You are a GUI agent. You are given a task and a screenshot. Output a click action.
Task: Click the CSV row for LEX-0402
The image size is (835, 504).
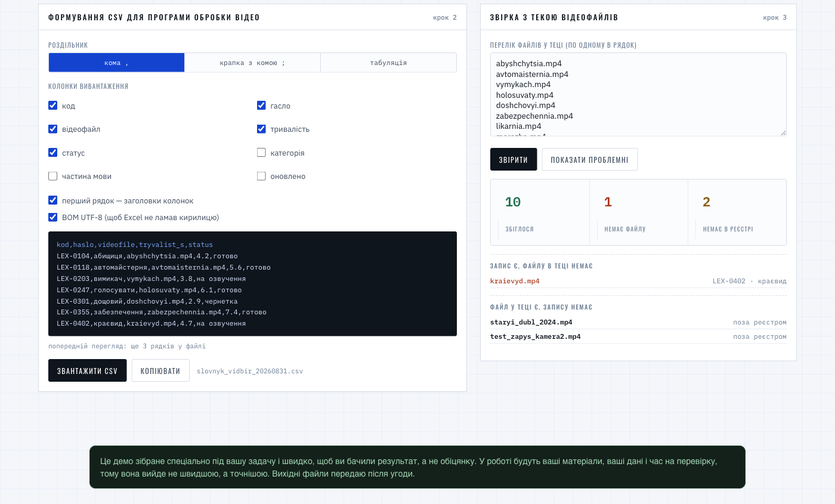click(x=151, y=323)
